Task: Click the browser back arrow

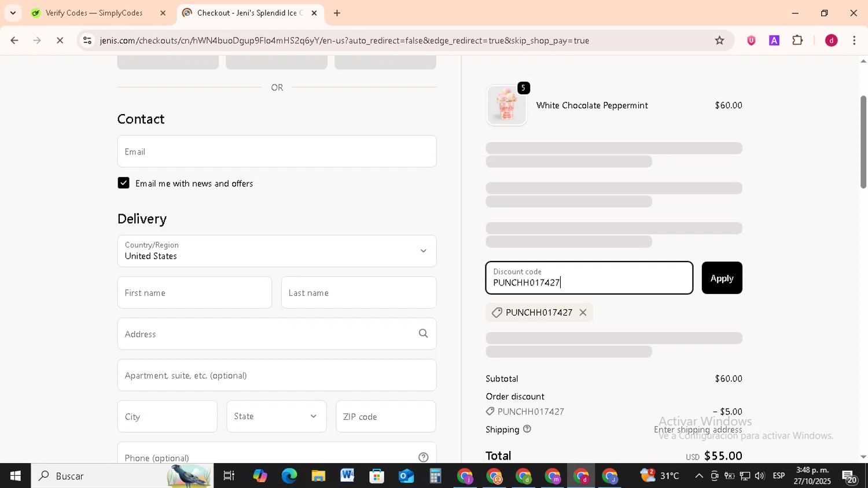Action: coord(14,41)
